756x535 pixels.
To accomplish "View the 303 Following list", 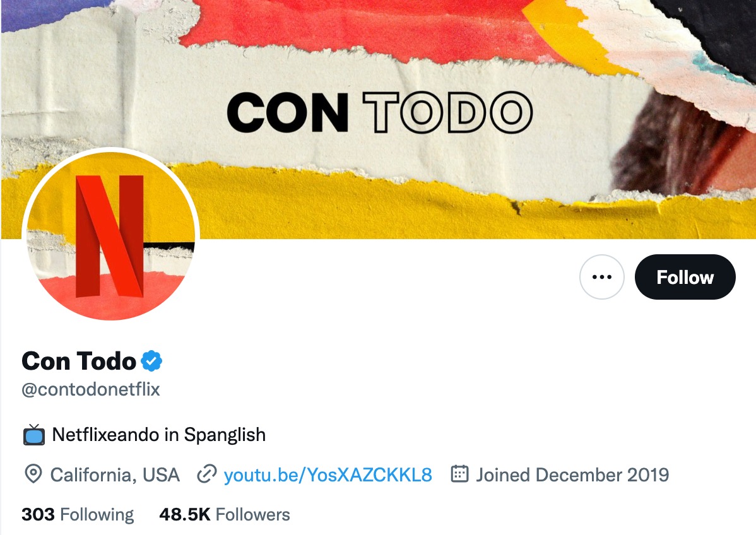I will pos(78,515).
